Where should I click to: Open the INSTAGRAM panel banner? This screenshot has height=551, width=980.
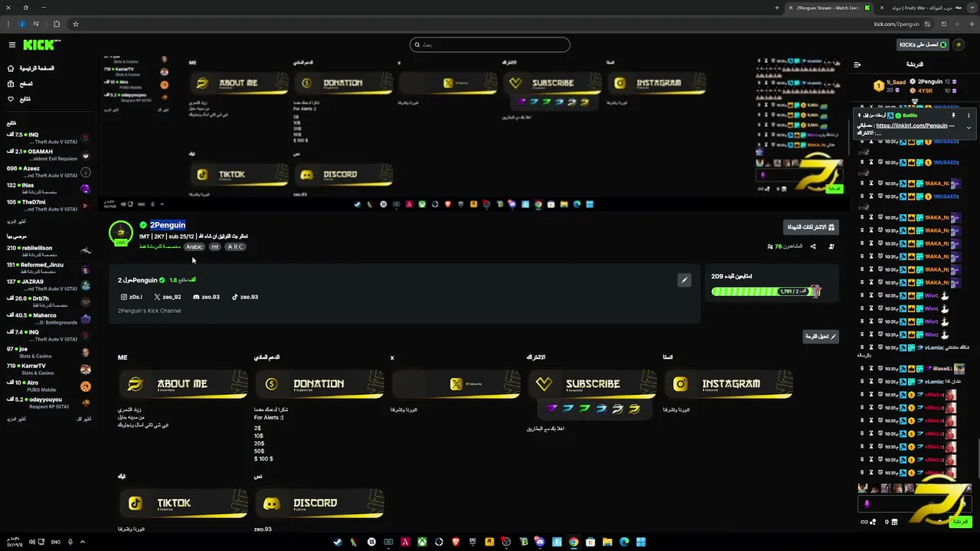point(728,383)
